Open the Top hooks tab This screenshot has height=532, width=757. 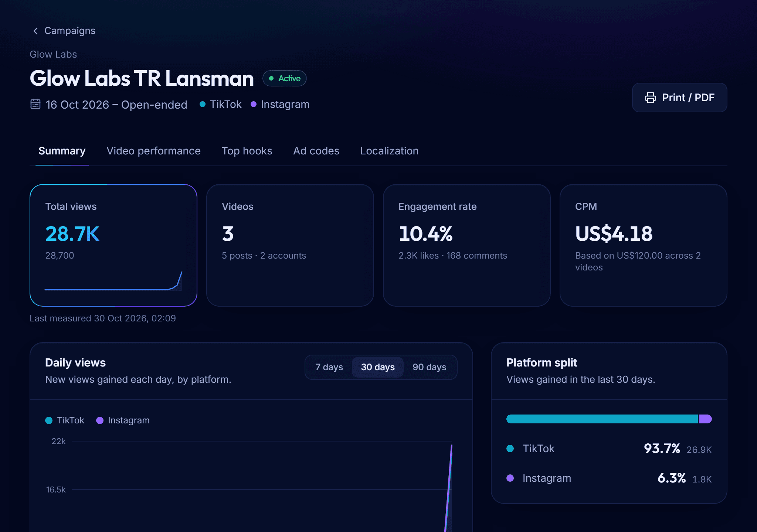click(x=247, y=151)
